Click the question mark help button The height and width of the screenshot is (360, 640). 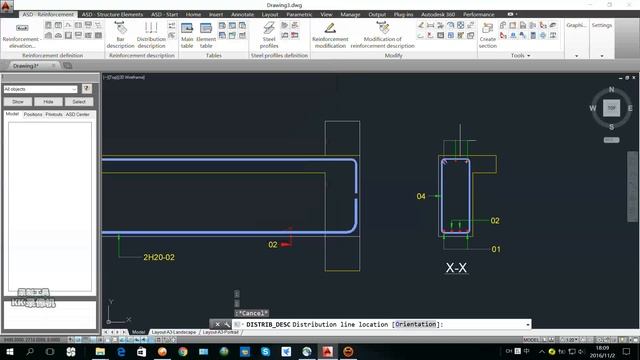(x=86, y=89)
